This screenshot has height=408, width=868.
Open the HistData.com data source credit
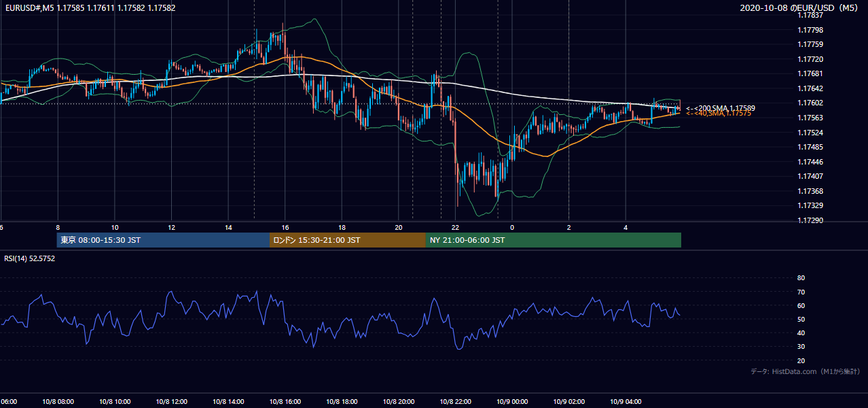[x=806, y=371]
